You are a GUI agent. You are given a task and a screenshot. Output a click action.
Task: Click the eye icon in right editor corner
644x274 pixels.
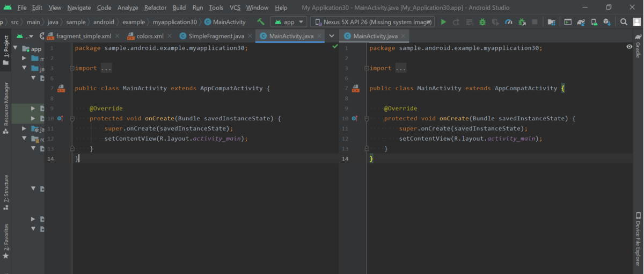(629, 47)
